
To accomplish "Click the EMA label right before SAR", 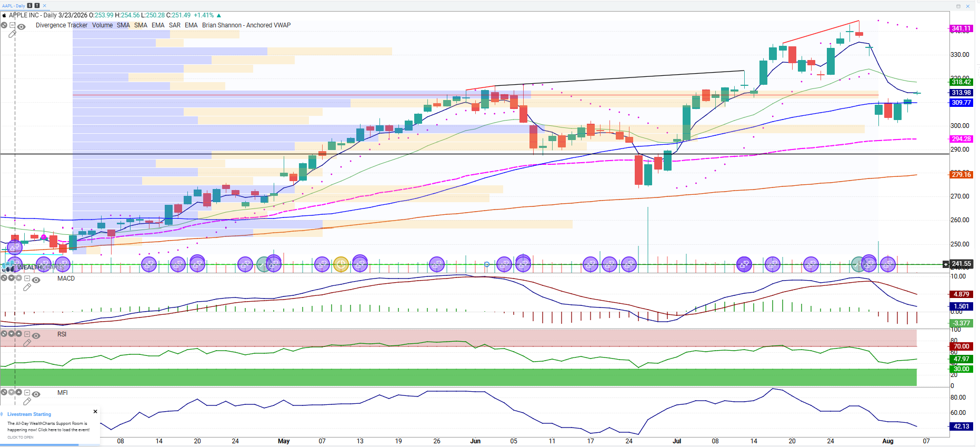I will (x=158, y=25).
